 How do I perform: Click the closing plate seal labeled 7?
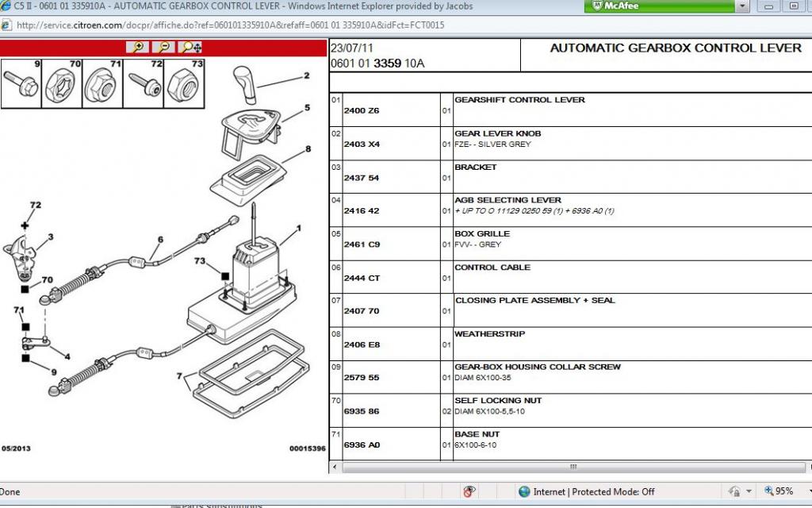pos(251,375)
